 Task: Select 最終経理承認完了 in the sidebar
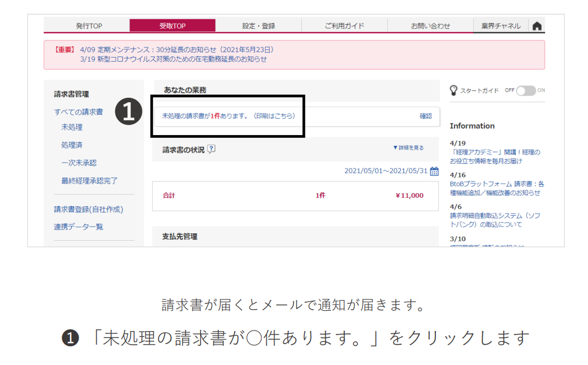tap(89, 181)
